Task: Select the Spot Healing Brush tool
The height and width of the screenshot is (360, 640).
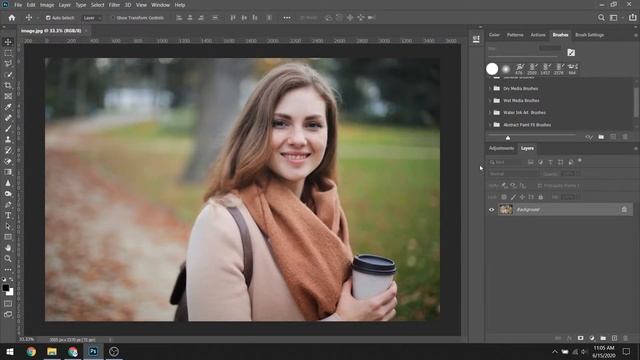Action: 8,118
